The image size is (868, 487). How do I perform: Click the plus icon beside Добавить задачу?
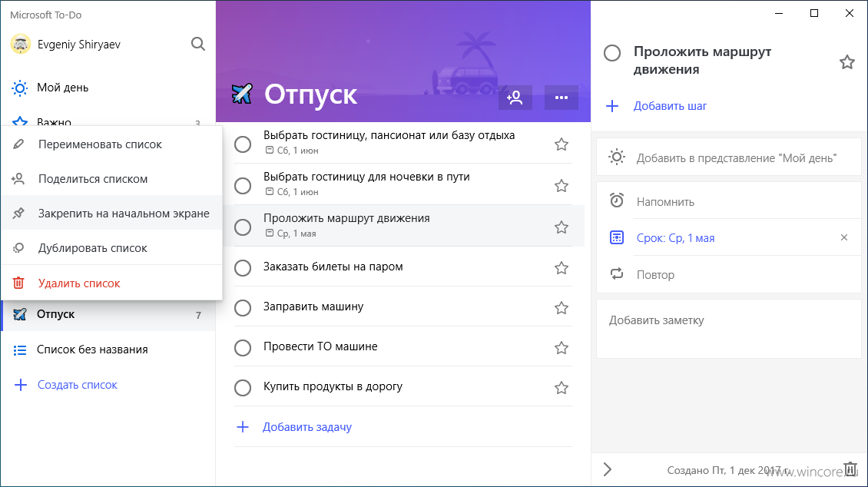243,426
